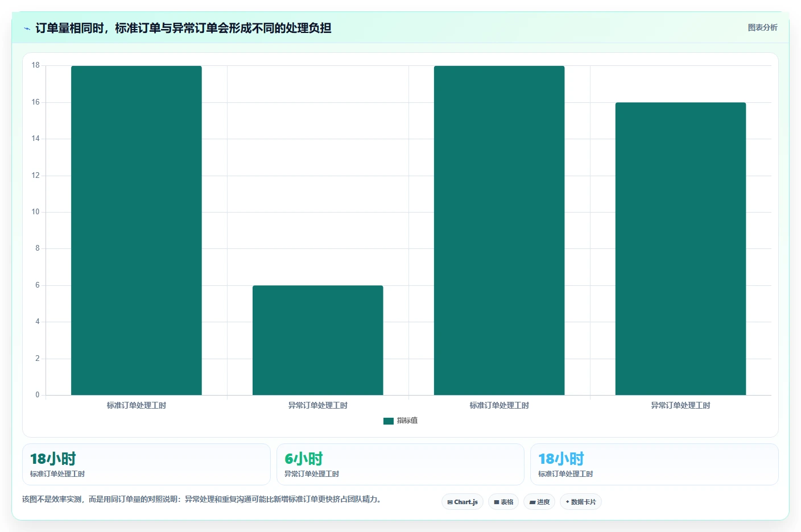The height and width of the screenshot is (532, 801).
Task: Select the Chart.js chip
Action: pos(463,502)
